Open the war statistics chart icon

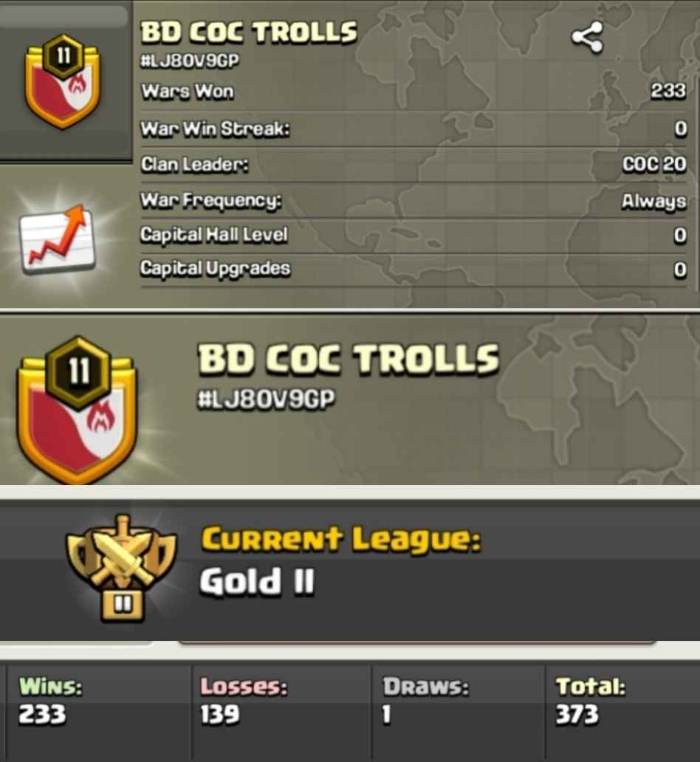tap(58, 239)
